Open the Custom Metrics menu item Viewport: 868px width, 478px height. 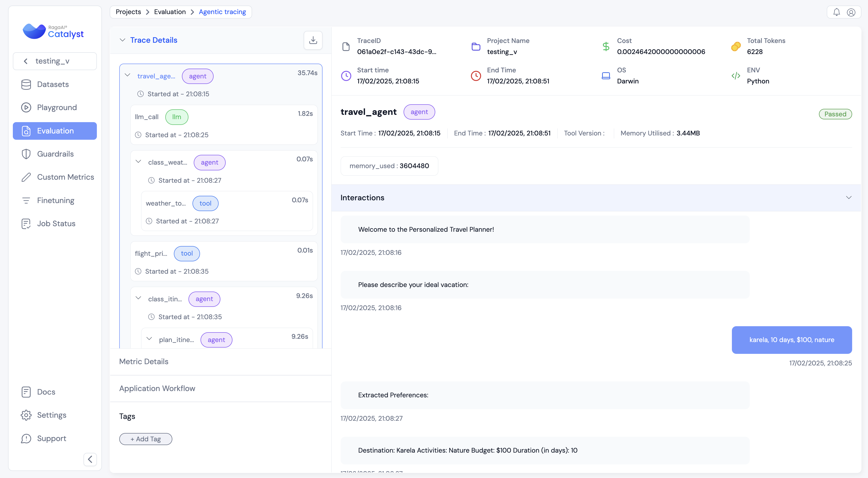click(x=65, y=177)
